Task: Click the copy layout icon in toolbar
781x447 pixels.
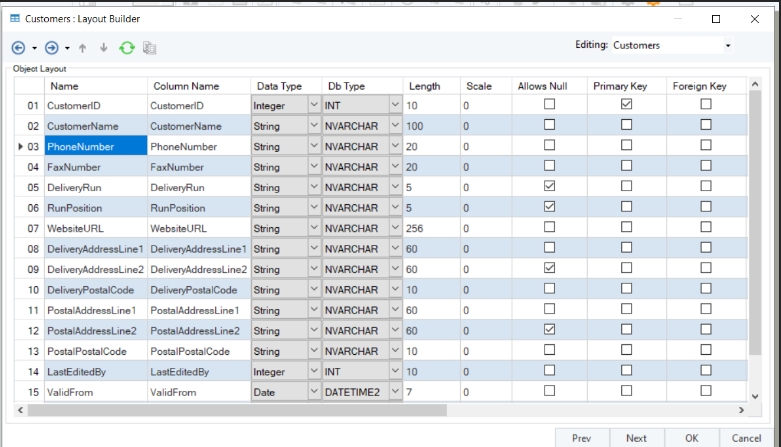Action: click(150, 47)
